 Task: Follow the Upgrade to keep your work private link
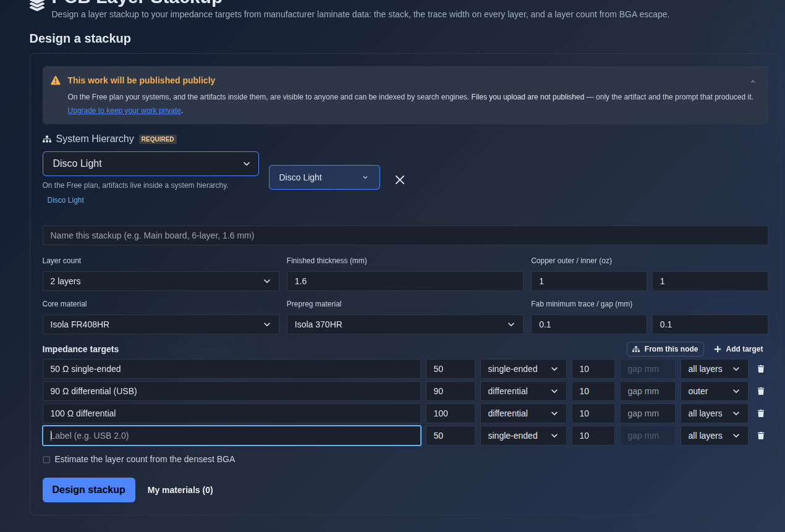click(x=124, y=111)
